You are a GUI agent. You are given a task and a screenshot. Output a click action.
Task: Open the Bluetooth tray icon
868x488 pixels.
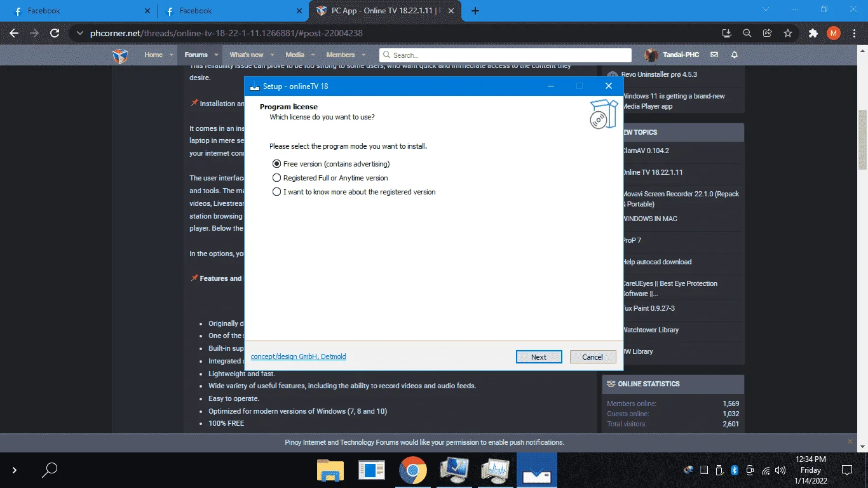pyautogui.click(x=734, y=470)
